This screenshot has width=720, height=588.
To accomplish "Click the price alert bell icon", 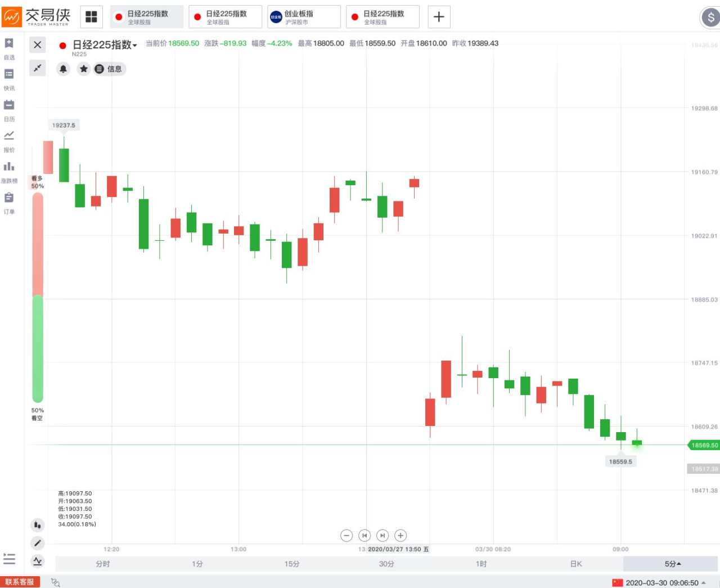I will (63, 69).
